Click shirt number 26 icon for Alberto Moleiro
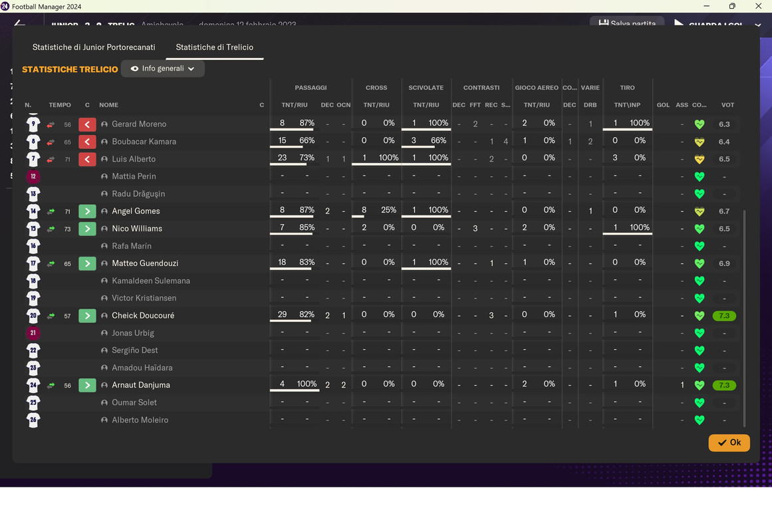Image resolution: width=772 pixels, height=532 pixels. 33,420
